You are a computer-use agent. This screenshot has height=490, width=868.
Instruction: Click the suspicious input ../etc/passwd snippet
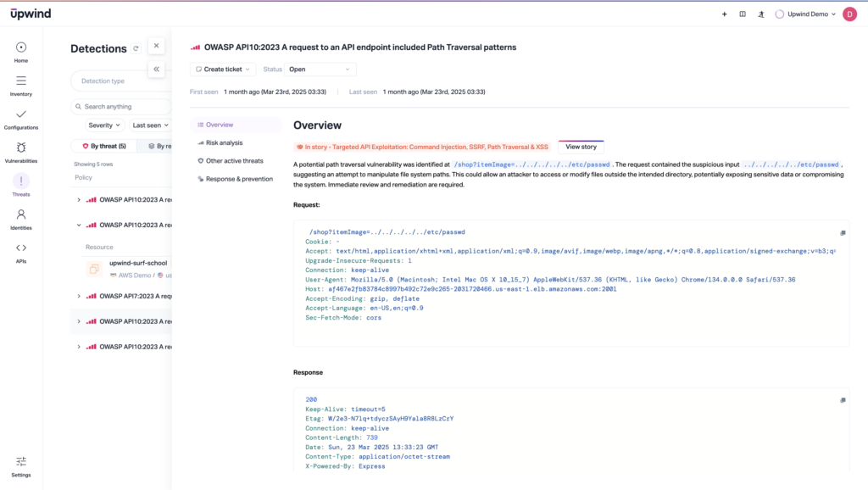click(x=791, y=164)
